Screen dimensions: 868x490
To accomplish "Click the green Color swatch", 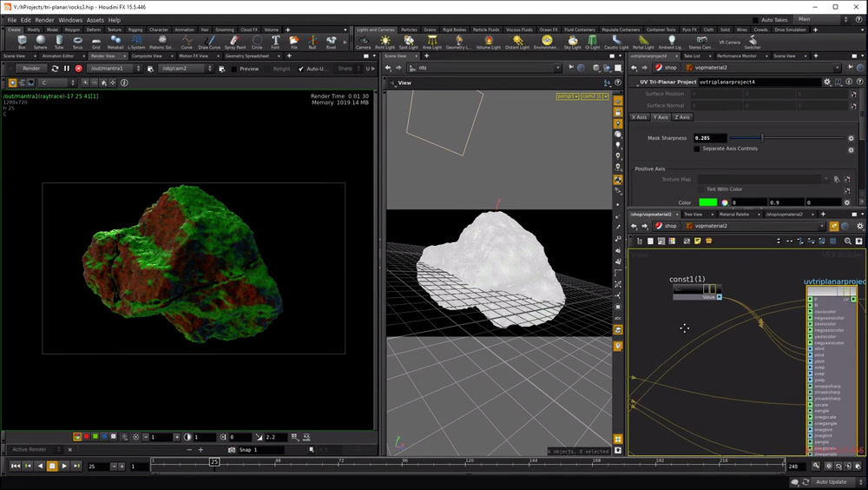I will [x=707, y=202].
